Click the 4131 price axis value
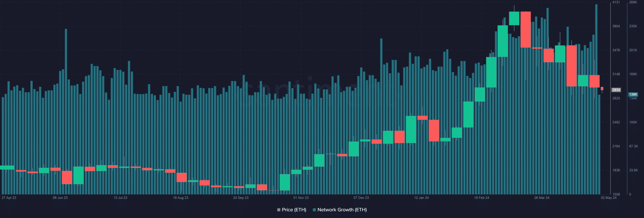 pyautogui.click(x=616, y=2)
